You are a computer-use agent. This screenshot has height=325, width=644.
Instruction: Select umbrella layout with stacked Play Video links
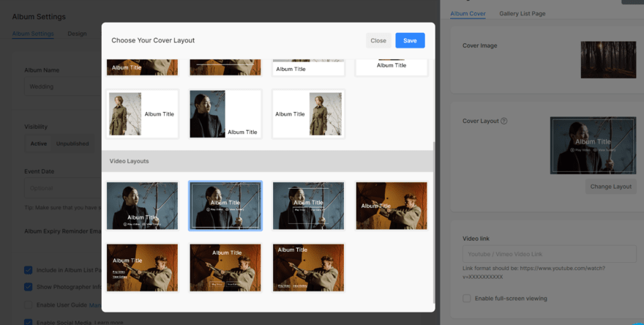point(142,268)
